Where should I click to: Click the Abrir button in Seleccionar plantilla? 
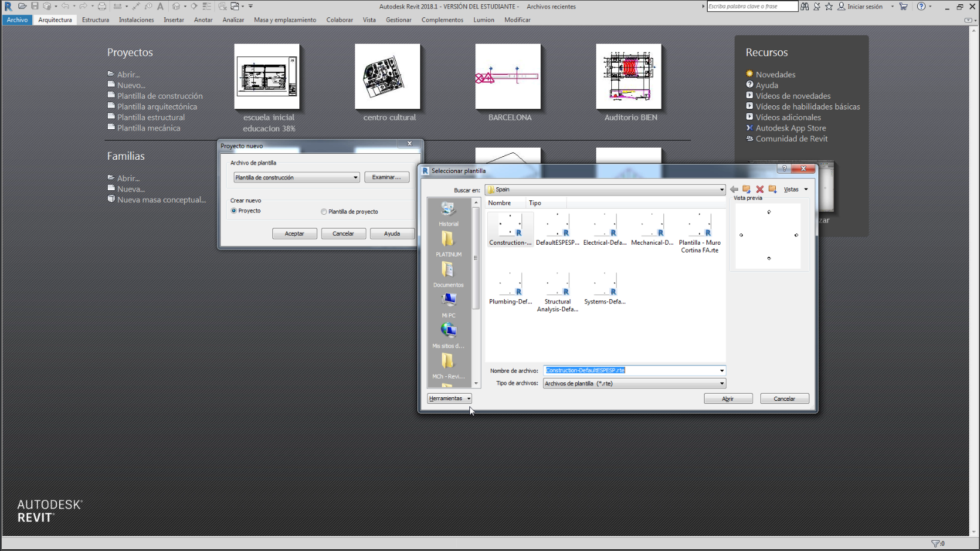[728, 398]
